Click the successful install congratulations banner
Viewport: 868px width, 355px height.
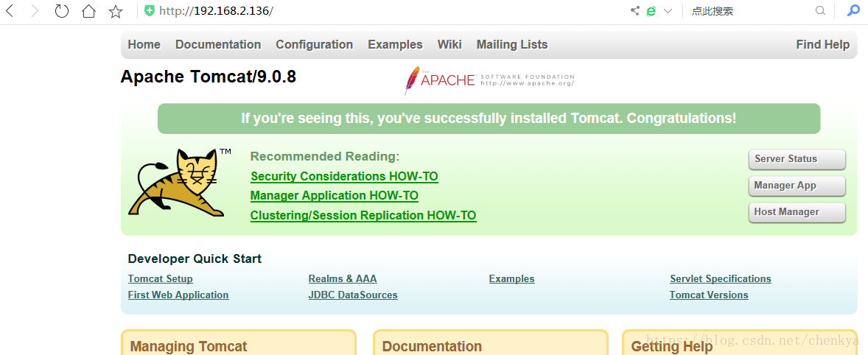(x=489, y=119)
